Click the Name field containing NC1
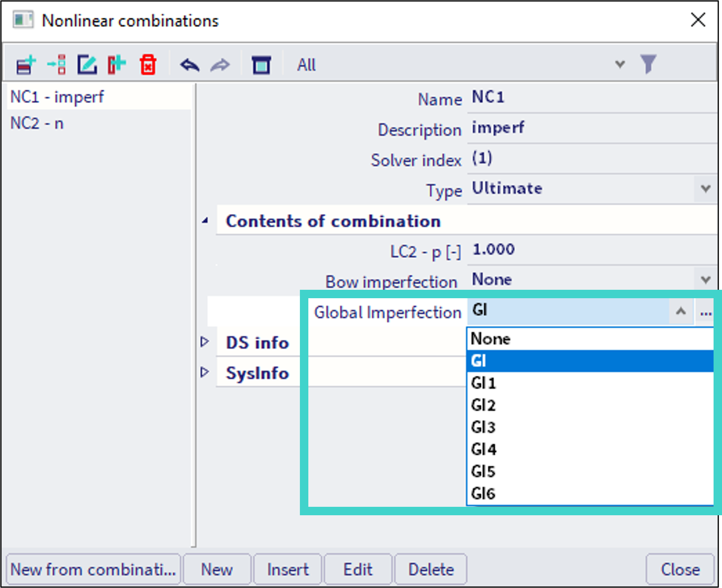 point(591,98)
